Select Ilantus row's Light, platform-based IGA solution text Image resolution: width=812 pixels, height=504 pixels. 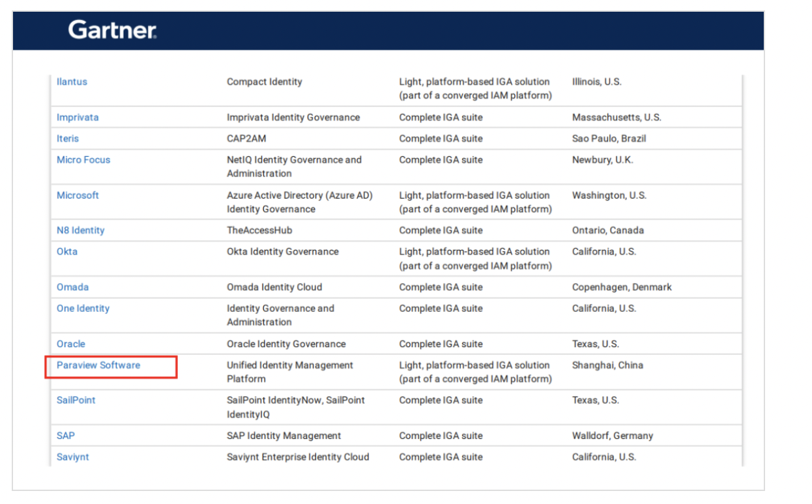click(x=476, y=89)
